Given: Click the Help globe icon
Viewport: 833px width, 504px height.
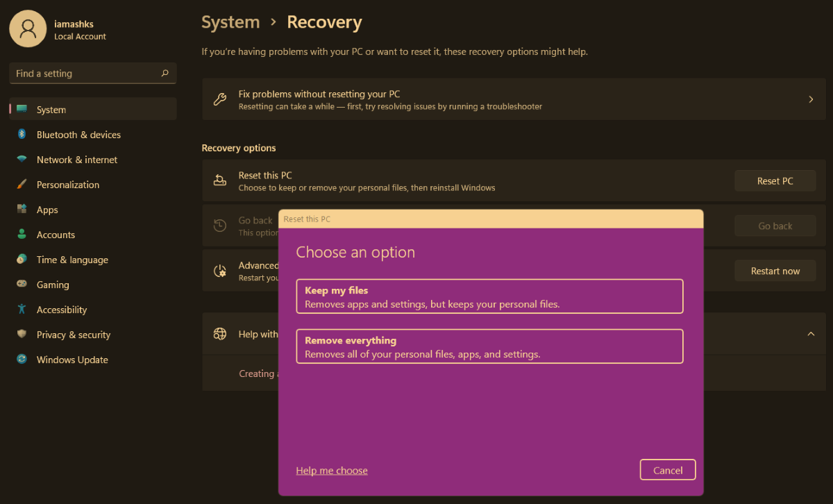Looking at the screenshot, I should coord(220,334).
